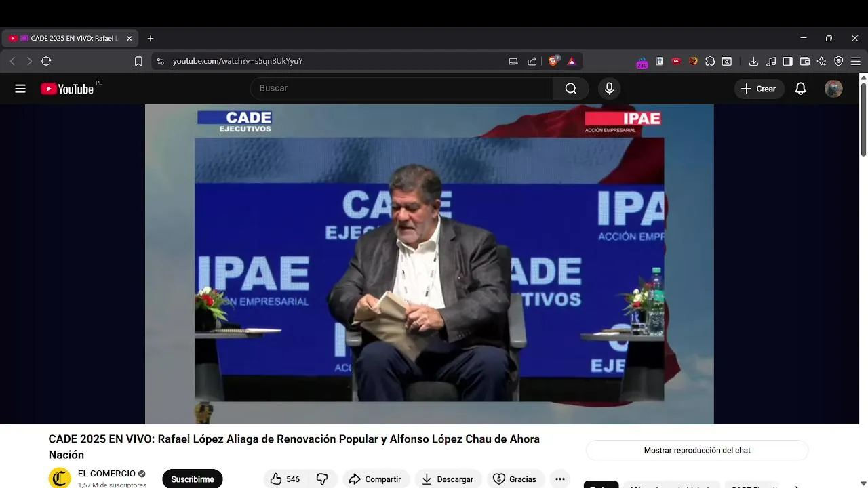Bookmark this page in the address bar
868x488 pixels.
click(138, 61)
